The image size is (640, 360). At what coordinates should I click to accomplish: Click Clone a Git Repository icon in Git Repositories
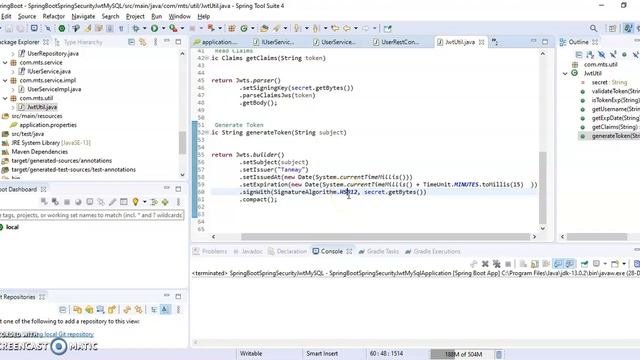pos(89,310)
